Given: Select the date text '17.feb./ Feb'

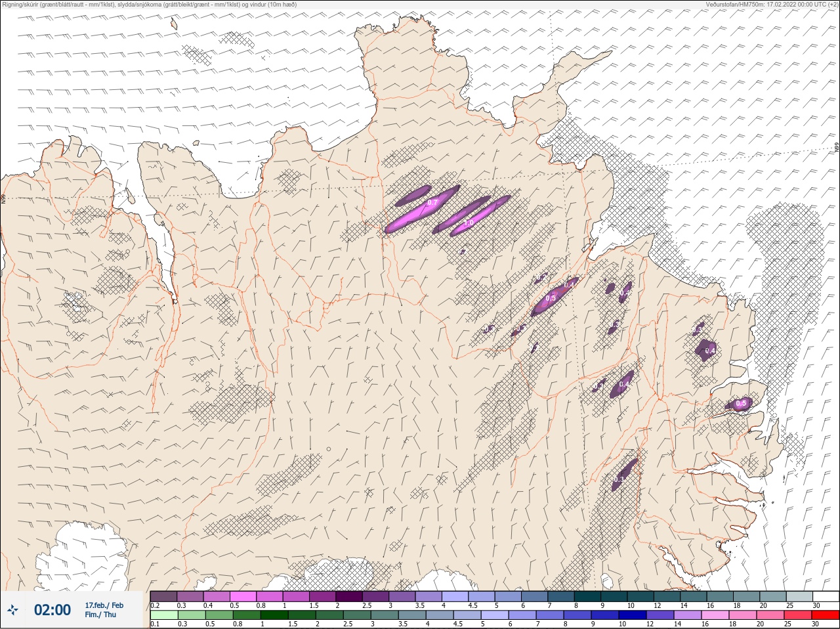Looking at the screenshot, I should pos(104,605).
